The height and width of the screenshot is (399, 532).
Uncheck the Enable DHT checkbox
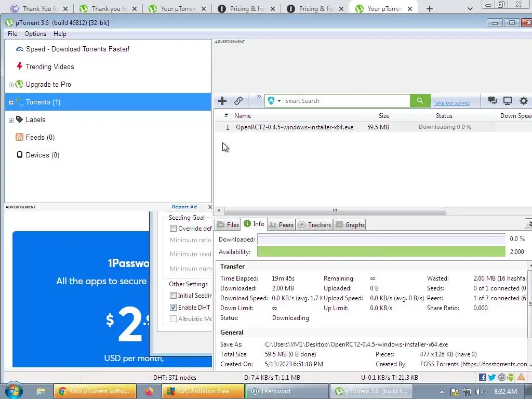(x=173, y=308)
